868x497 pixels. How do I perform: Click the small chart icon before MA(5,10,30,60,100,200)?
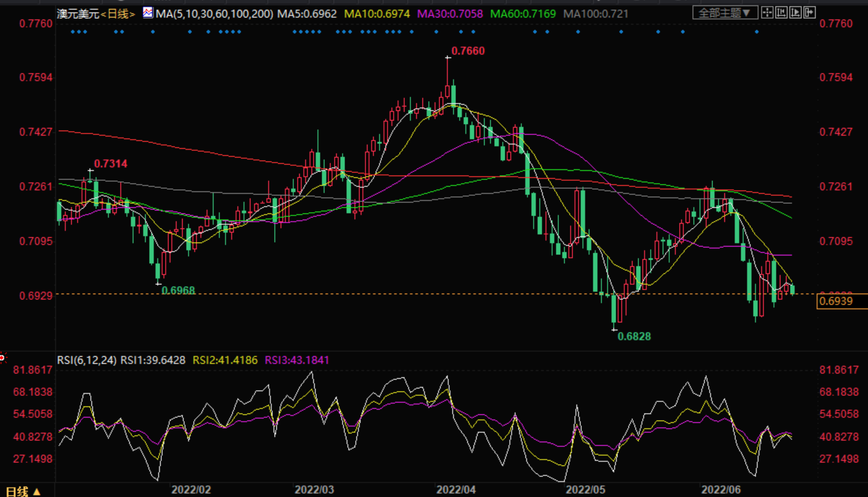pos(148,12)
